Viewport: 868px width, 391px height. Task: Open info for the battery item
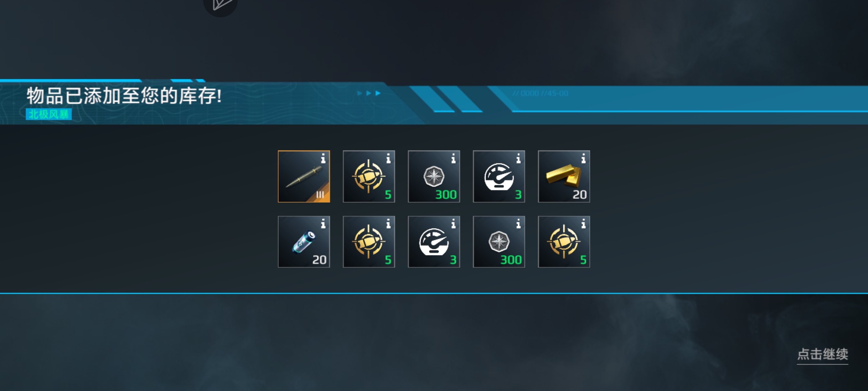pyautogui.click(x=323, y=224)
